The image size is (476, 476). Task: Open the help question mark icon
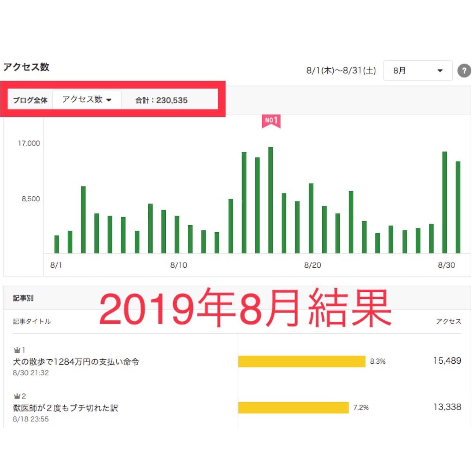464,71
